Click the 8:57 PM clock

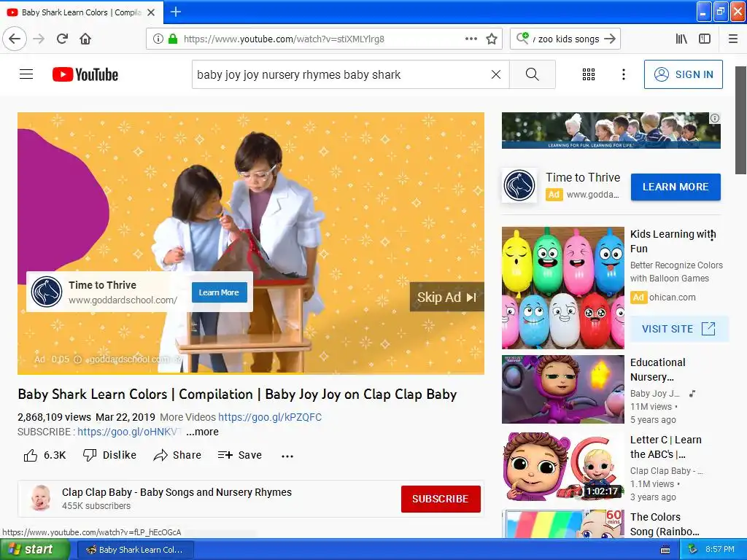coord(720,550)
